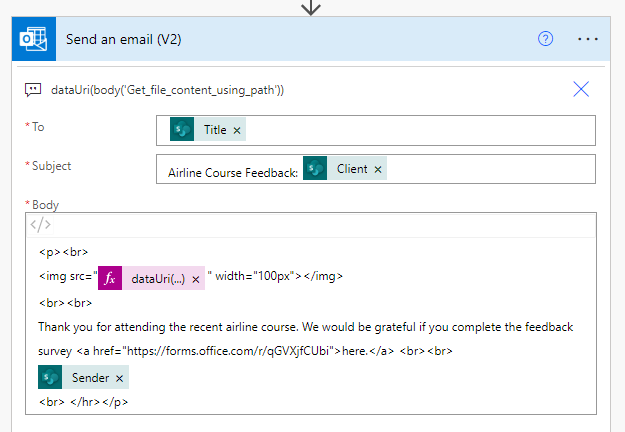Click the Subject text 'Airline Course Feedback:'

tap(233, 173)
